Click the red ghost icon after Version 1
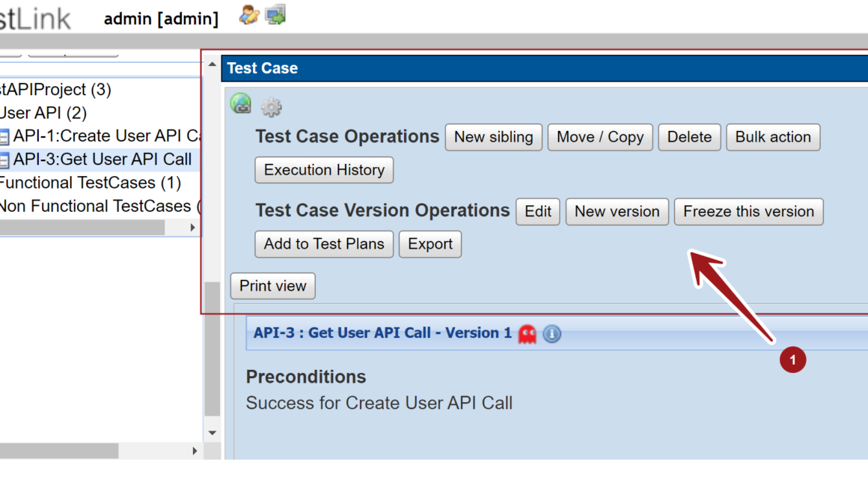This screenshot has width=868, height=498. click(528, 333)
